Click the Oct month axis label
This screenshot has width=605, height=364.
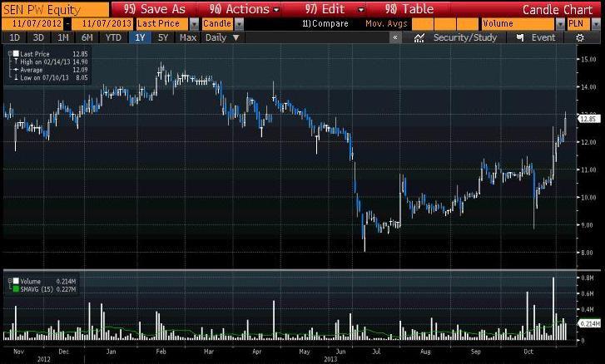coord(528,352)
